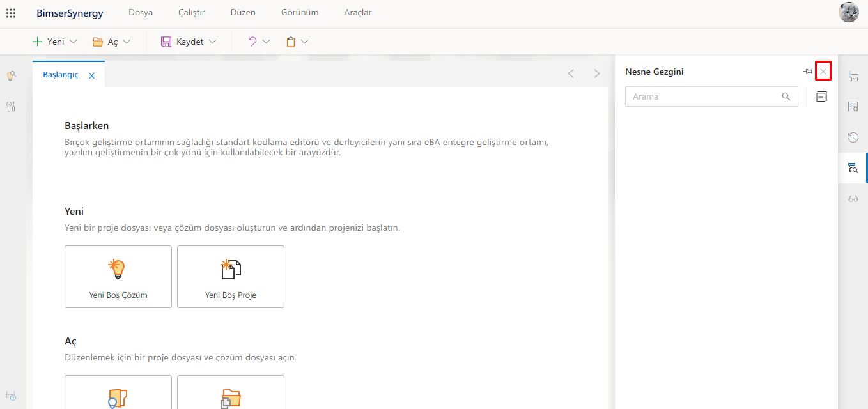This screenshot has height=409, width=868.
Task: Open the toolbox icon in left sidebar
Action: [11, 107]
